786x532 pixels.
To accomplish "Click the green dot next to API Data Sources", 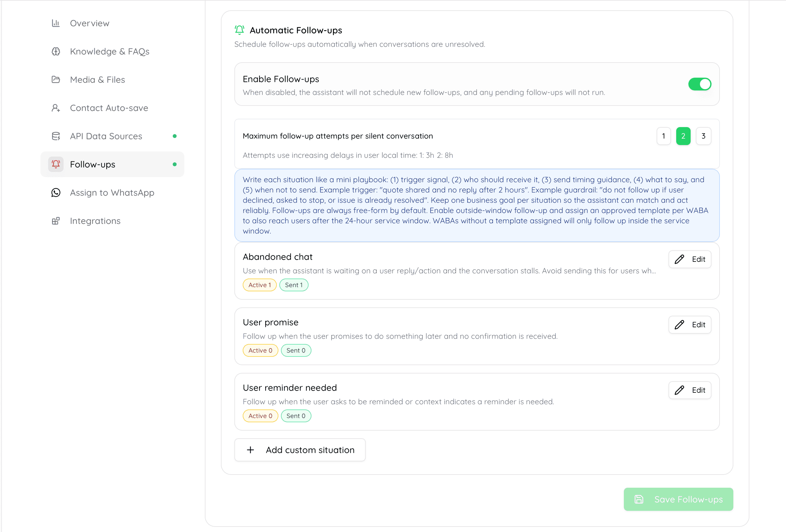I will (x=175, y=136).
